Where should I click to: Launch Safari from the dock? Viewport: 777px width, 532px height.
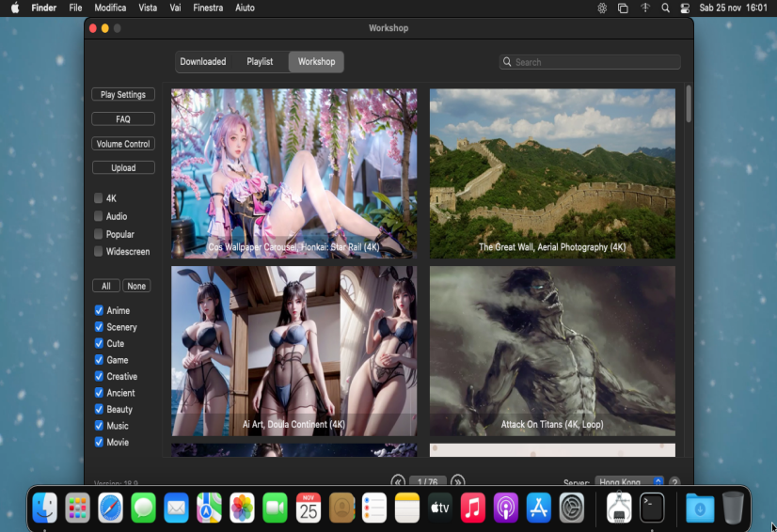[x=110, y=508]
